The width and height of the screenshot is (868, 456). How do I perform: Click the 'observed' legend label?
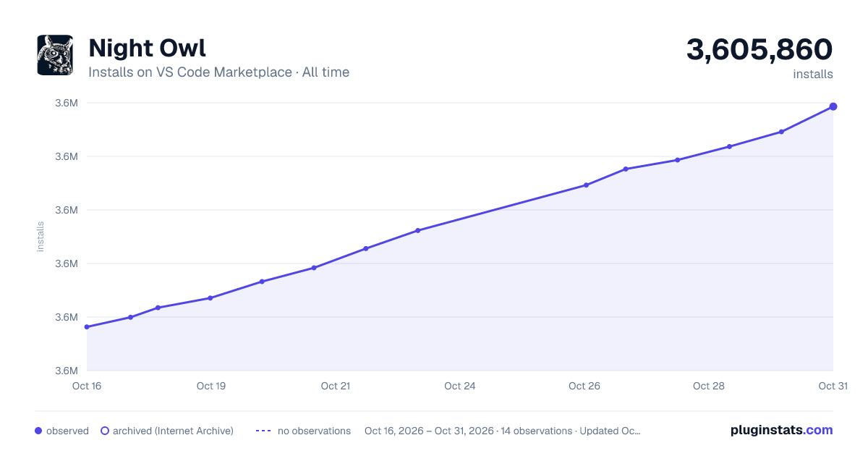[x=67, y=431]
